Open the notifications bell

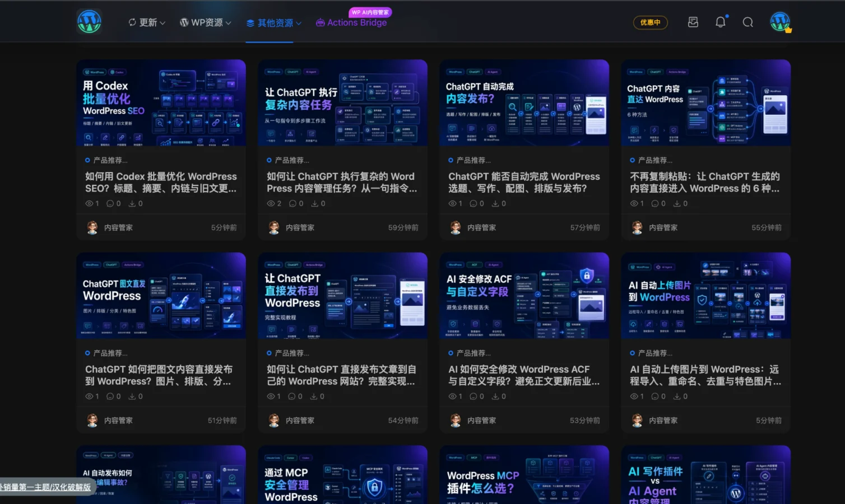point(721,22)
